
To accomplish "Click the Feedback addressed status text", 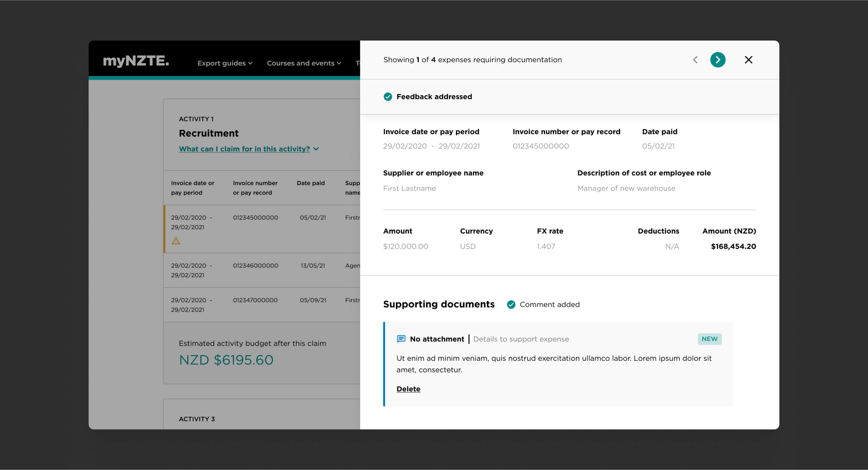I will tap(434, 97).
